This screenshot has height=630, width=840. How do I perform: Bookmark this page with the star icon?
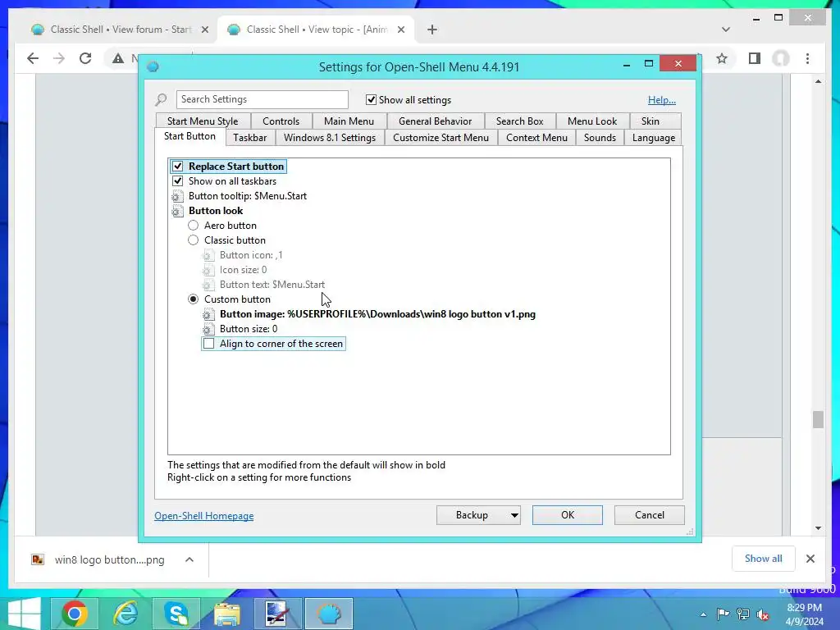[722, 58]
